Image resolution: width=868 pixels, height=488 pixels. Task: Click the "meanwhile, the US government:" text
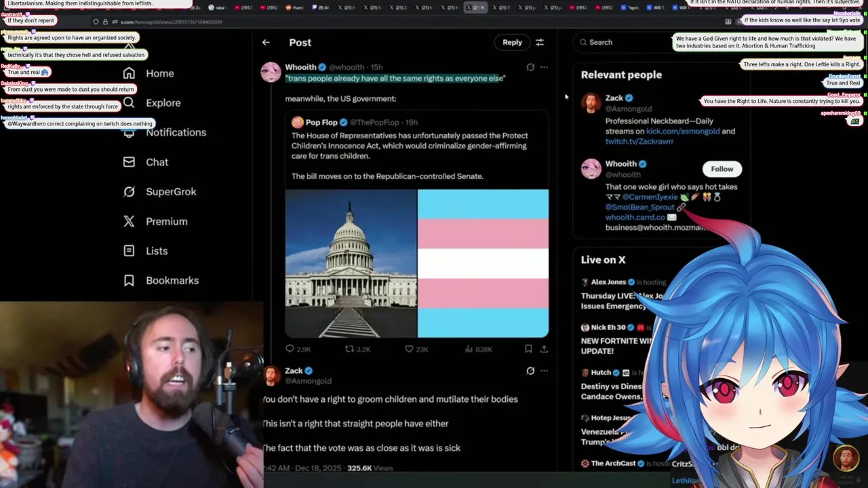coord(340,99)
